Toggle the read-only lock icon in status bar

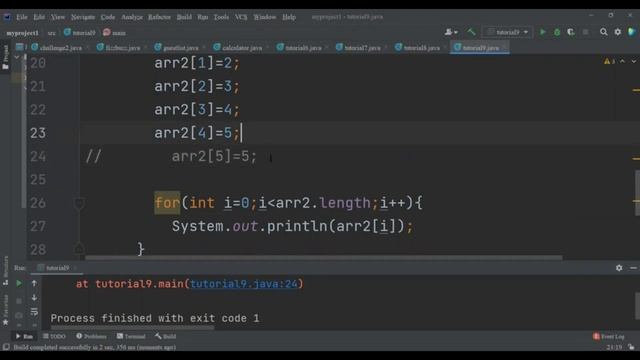(x=631, y=347)
